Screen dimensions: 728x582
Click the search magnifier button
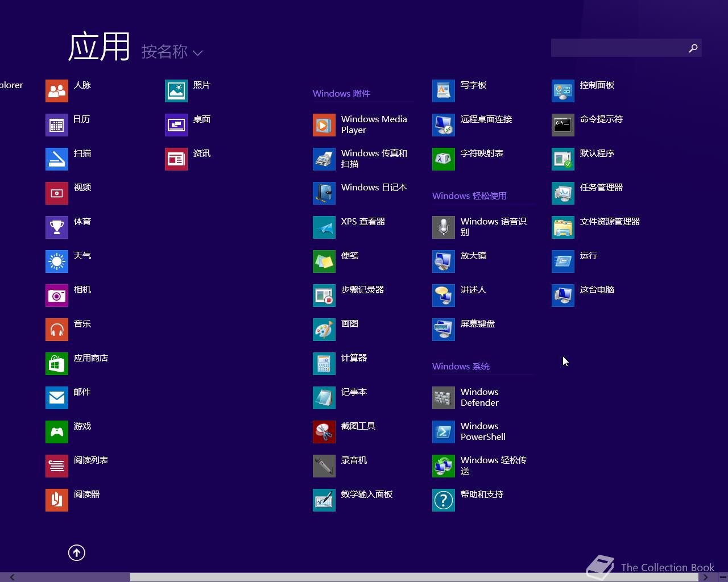coord(693,48)
